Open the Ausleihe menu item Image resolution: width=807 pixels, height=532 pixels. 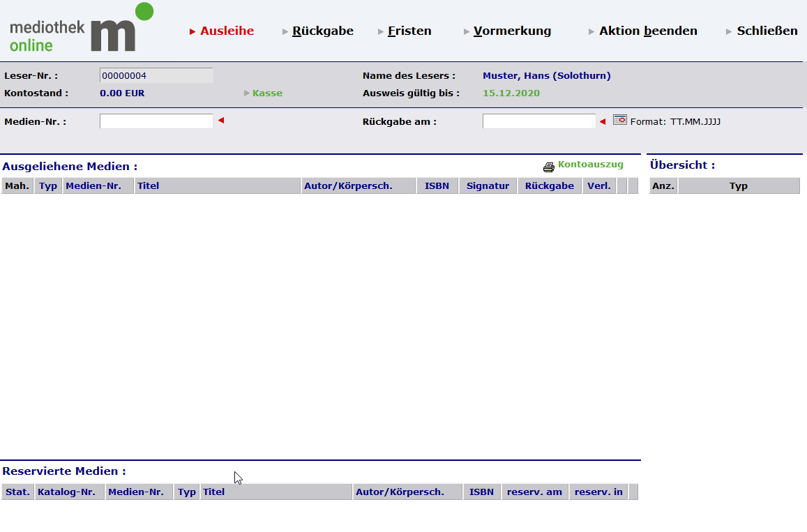[x=227, y=31]
